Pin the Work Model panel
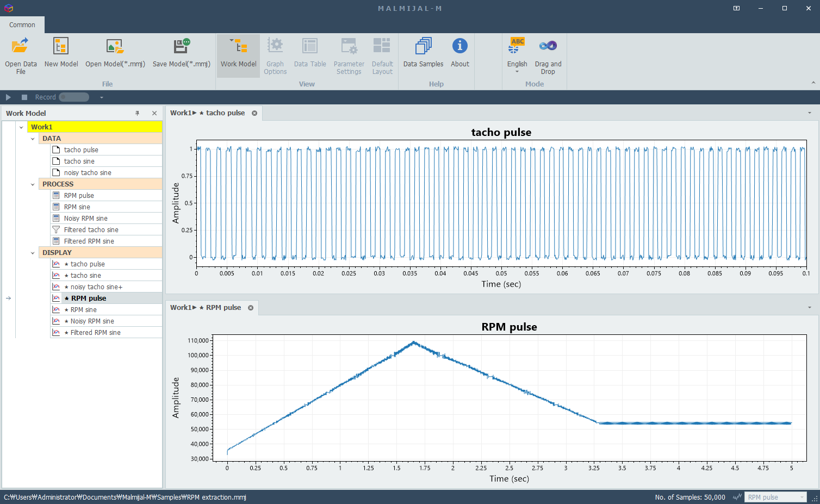820x504 pixels. (x=138, y=113)
